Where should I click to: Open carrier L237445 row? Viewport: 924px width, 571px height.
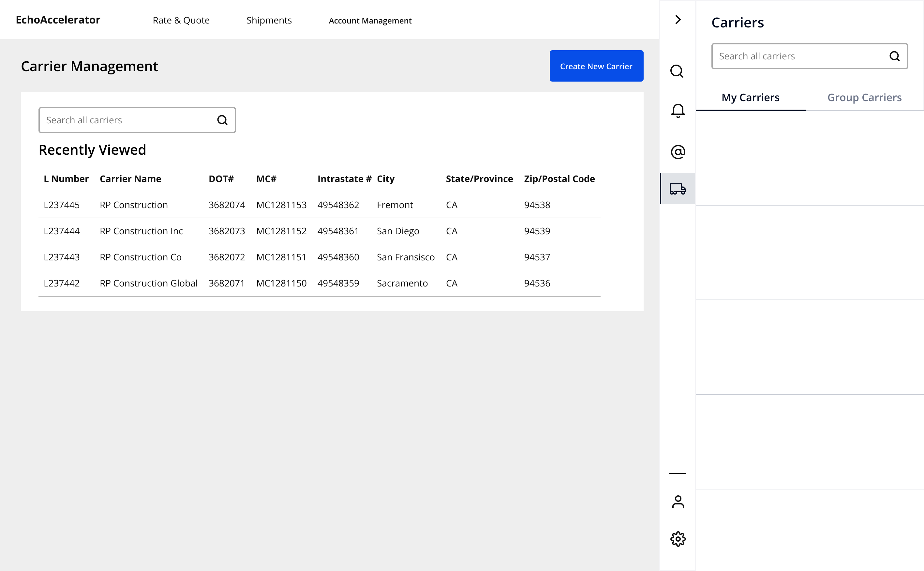[x=319, y=205]
